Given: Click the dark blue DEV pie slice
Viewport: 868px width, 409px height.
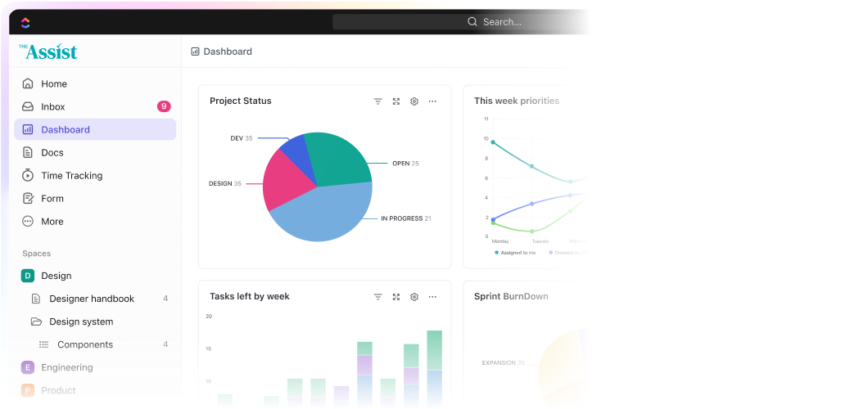Looking at the screenshot, I should point(299,155).
